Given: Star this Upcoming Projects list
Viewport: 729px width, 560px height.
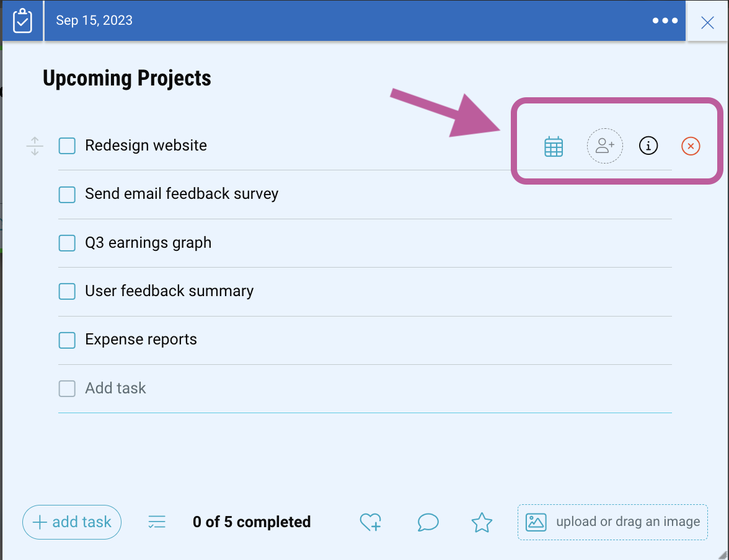Looking at the screenshot, I should [482, 522].
